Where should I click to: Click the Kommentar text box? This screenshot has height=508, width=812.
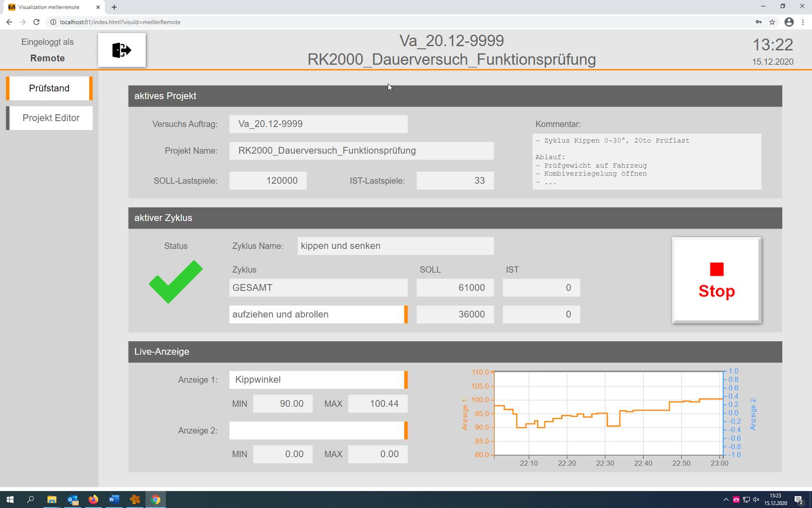tap(647, 162)
